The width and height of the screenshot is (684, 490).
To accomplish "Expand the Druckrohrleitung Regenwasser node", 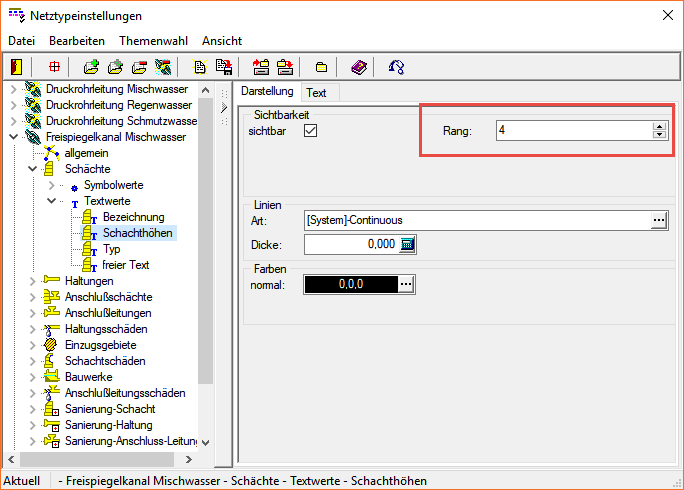I will click(x=14, y=105).
